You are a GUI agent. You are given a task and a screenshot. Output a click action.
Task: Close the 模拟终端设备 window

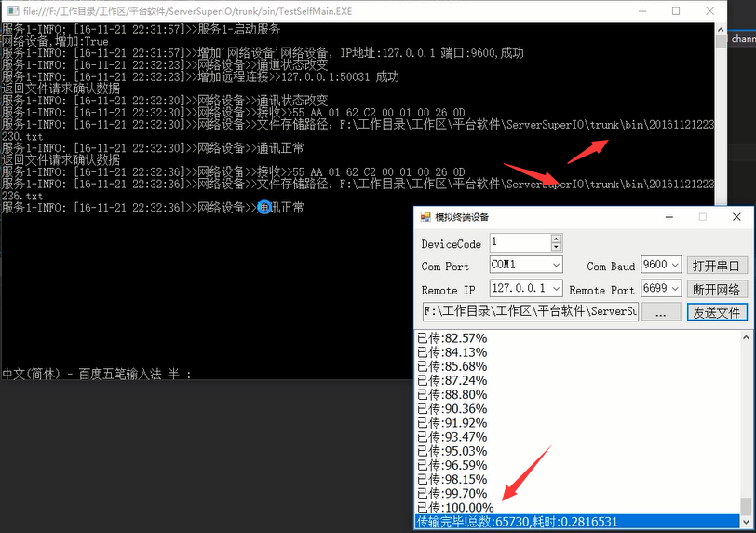[x=736, y=217]
